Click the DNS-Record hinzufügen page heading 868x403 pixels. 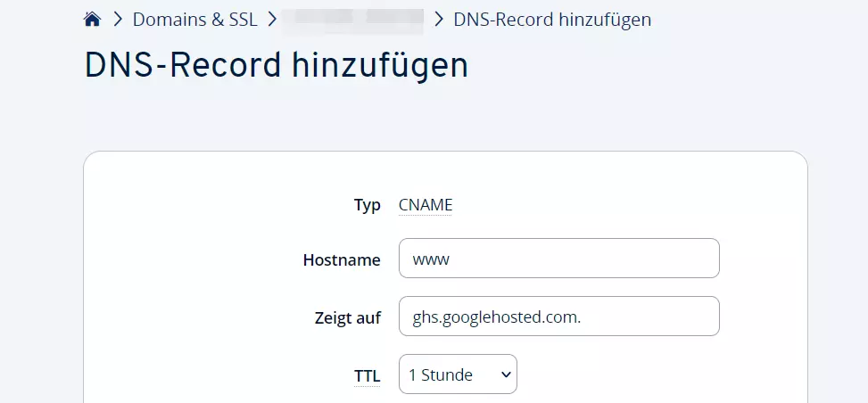tap(277, 66)
